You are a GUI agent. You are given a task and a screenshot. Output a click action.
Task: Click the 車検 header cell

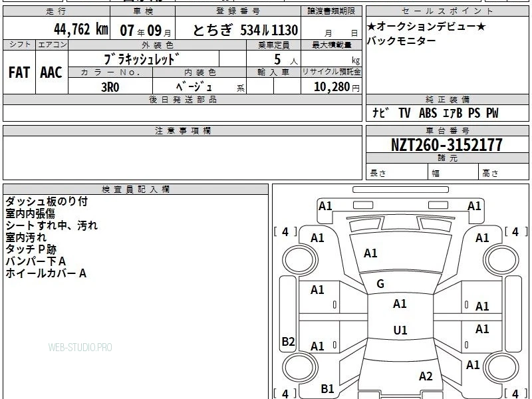coord(143,11)
